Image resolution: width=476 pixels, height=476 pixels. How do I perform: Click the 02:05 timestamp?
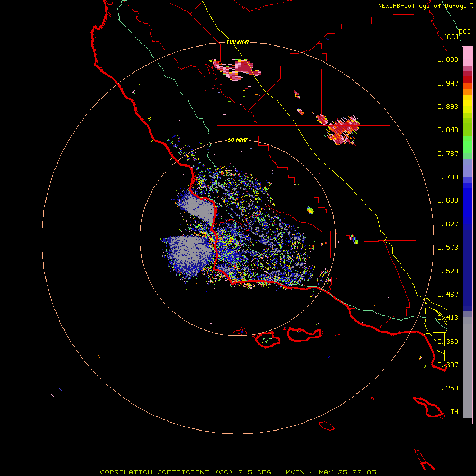[x=364, y=472]
